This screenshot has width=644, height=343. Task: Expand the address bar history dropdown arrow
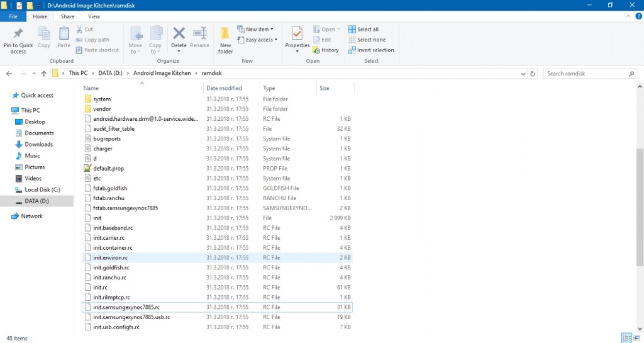[523, 74]
